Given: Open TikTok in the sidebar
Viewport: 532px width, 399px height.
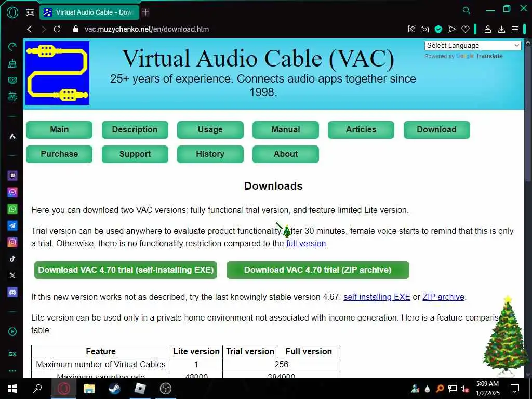Looking at the screenshot, I should pos(12,259).
